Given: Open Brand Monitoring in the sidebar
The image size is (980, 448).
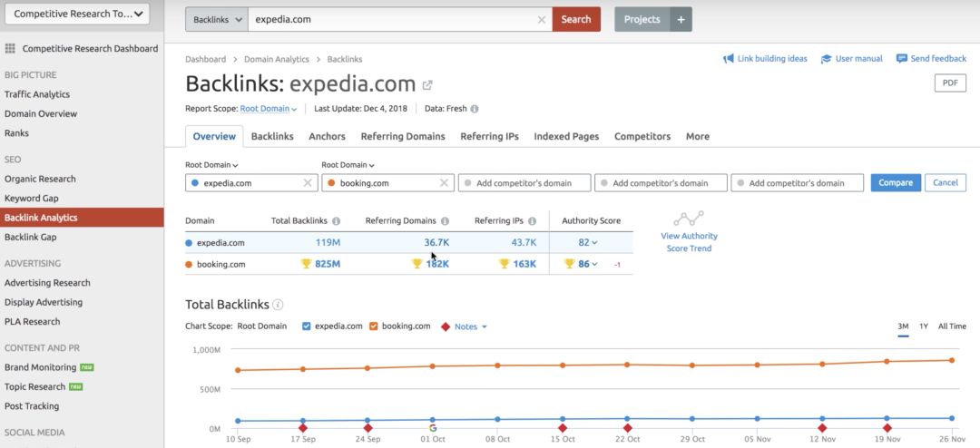Looking at the screenshot, I should pyautogui.click(x=41, y=367).
